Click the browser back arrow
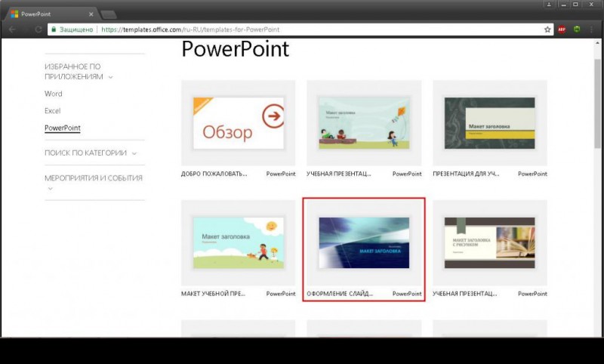Screen dimensions: 604x364 click(12, 29)
